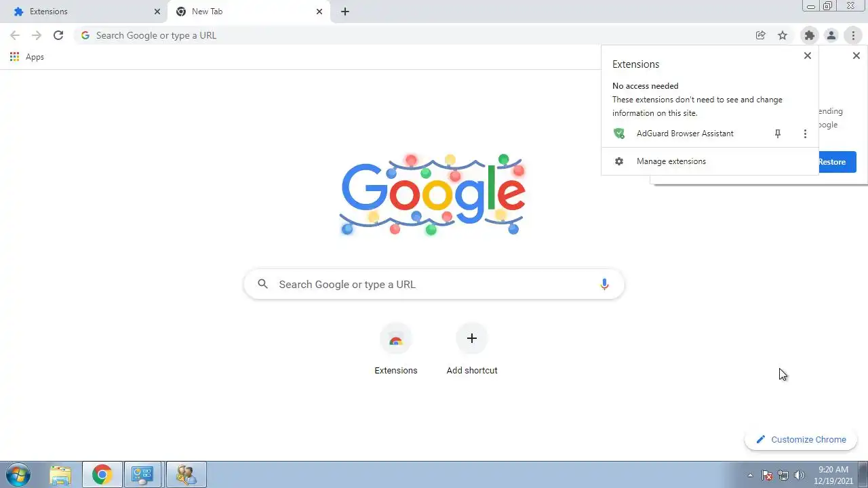Click the Google holiday doodle logo
This screenshot has height=488, width=868.
point(433,195)
